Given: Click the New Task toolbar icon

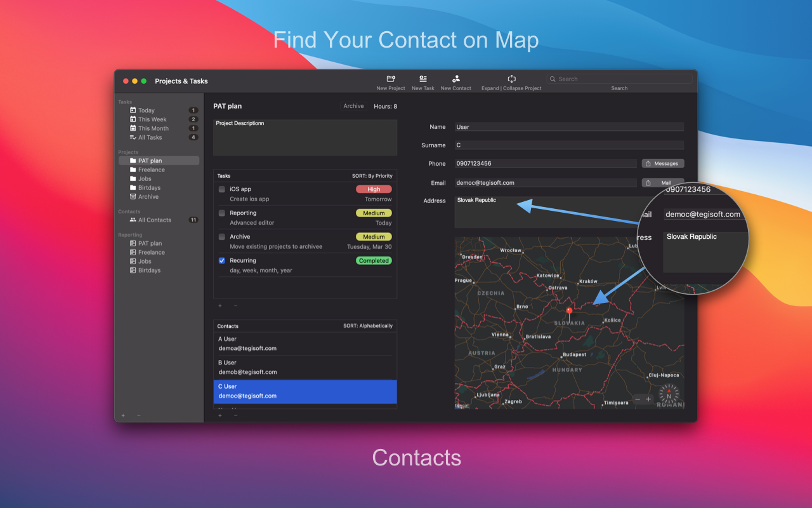Looking at the screenshot, I should 423,79.
